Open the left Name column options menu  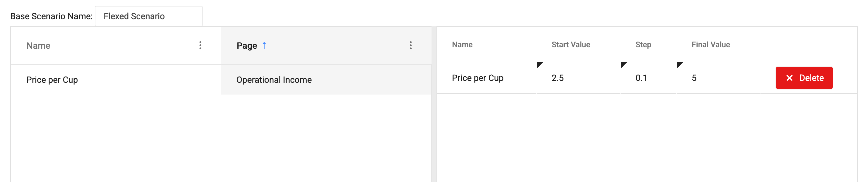(200, 46)
